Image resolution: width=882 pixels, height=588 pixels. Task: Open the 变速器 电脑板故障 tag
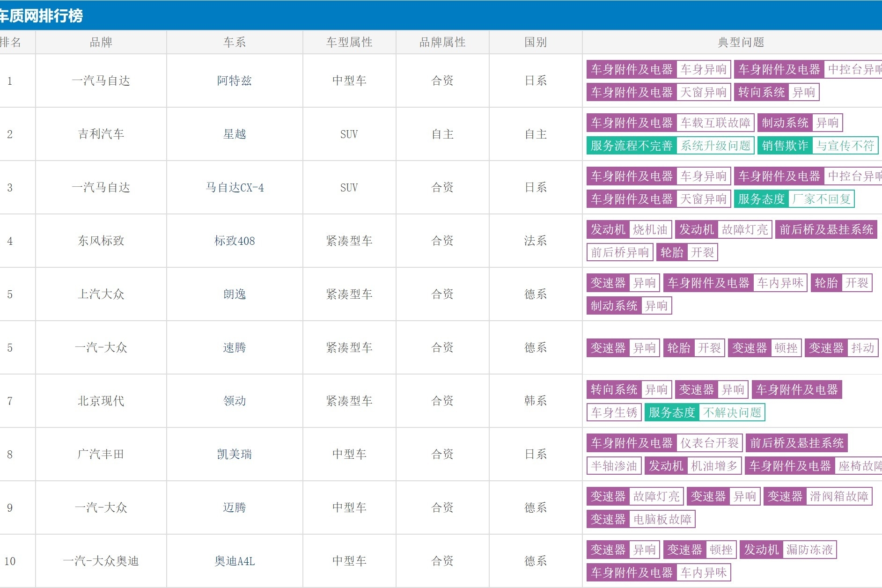(641, 519)
